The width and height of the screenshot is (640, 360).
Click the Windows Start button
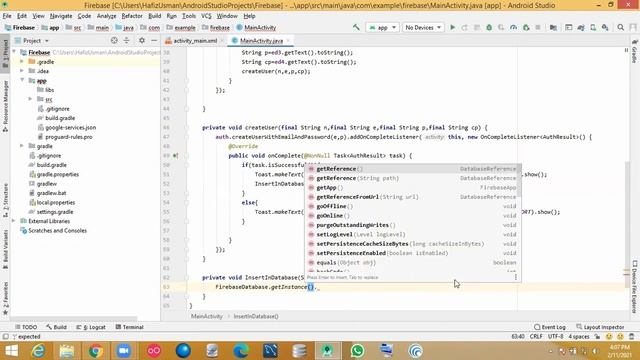(11, 351)
